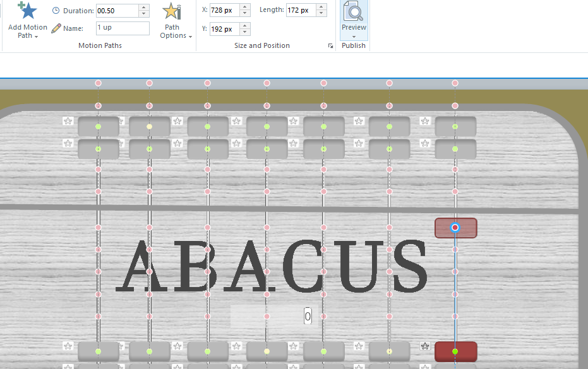Click into the motion path Name field
This screenshot has width=588, height=369.
[x=123, y=28]
